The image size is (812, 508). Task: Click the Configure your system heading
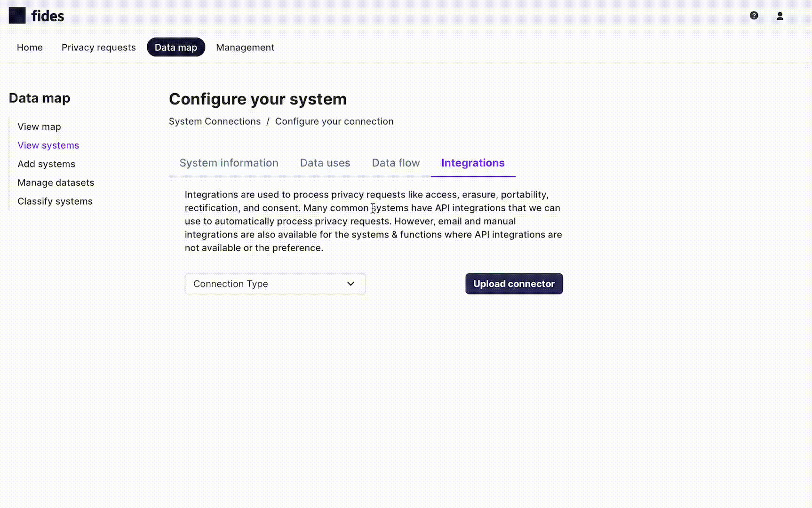coord(258,99)
